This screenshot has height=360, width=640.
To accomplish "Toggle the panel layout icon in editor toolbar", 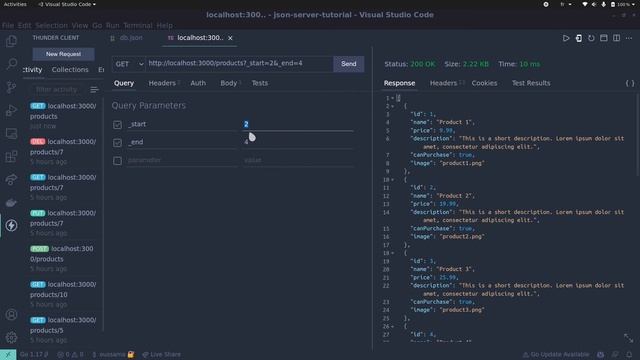I will (604, 38).
